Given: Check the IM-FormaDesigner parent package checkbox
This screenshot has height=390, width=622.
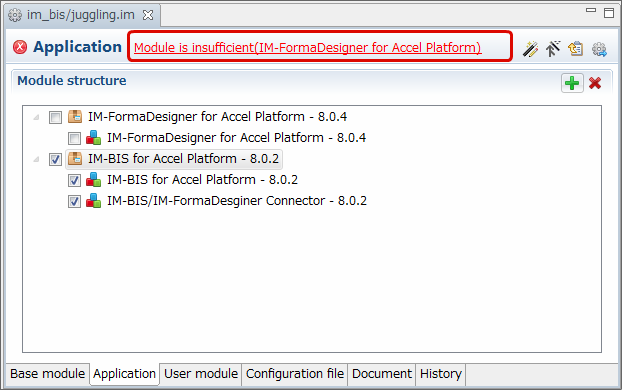Looking at the screenshot, I should [55, 117].
